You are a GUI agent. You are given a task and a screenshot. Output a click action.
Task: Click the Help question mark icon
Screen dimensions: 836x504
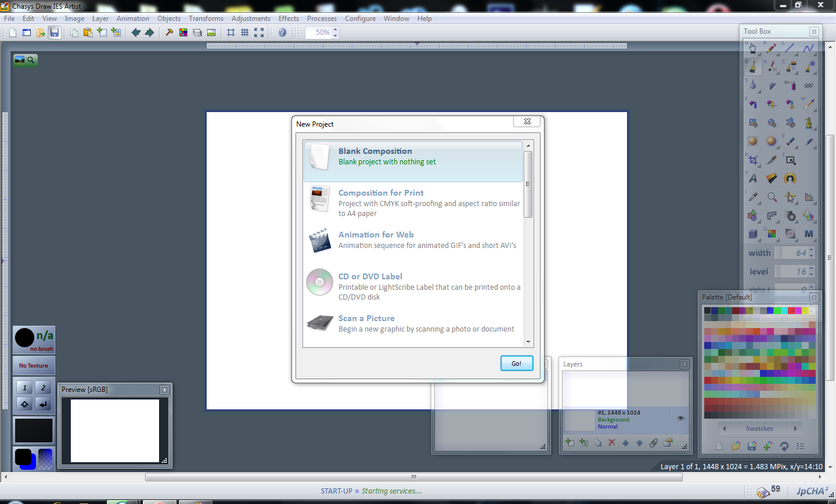pyautogui.click(x=282, y=33)
